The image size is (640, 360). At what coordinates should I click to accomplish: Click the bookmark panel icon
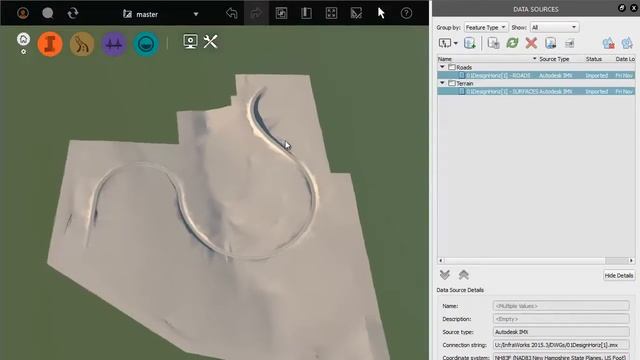click(x=306, y=13)
